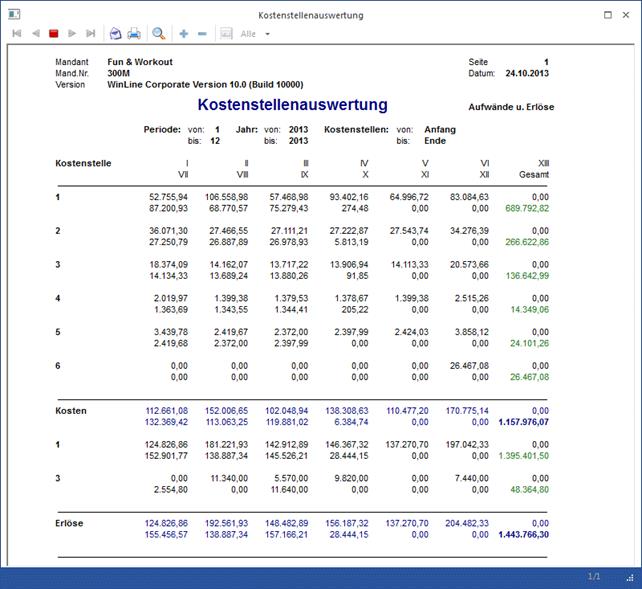Zoom in with the plus icon
The image size is (642, 589).
pyautogui.click(x=184, y=33)
